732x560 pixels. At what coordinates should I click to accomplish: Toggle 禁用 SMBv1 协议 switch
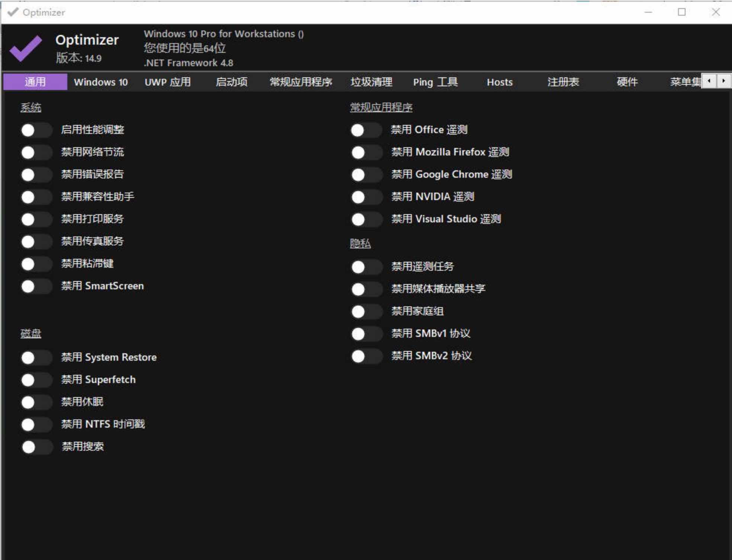click(366, 334)
